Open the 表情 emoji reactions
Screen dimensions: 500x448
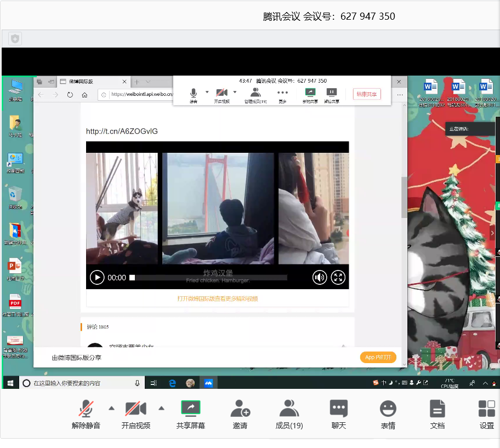coord(388,414)
